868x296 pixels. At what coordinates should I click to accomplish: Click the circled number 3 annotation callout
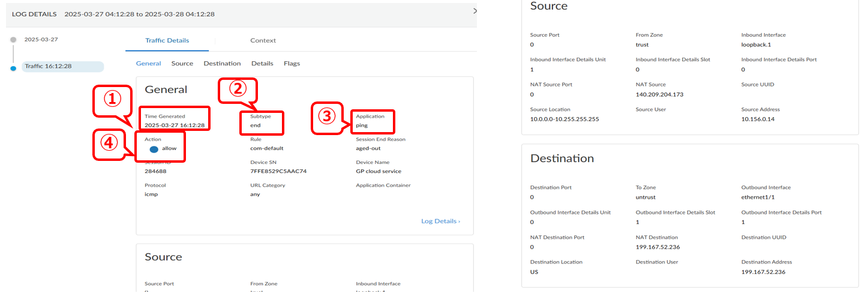pos(326,117)
